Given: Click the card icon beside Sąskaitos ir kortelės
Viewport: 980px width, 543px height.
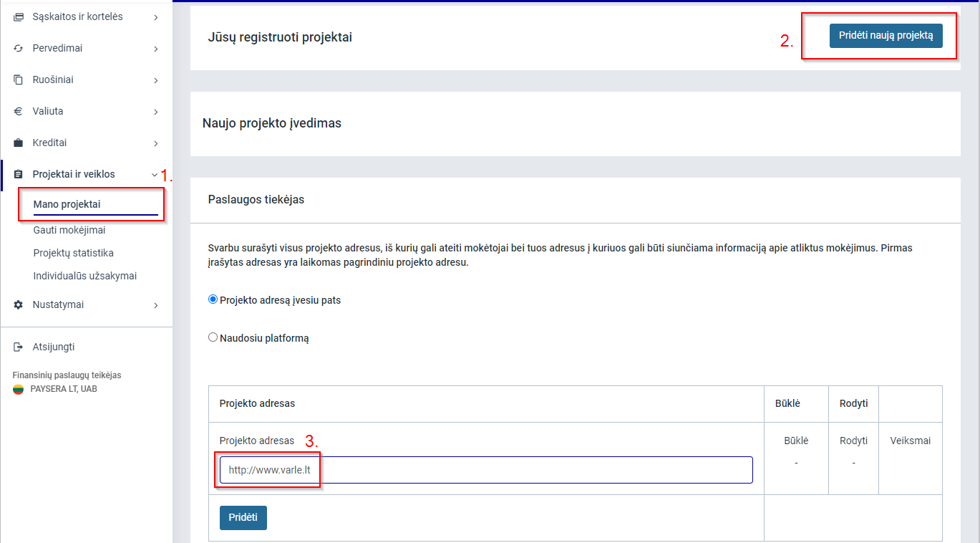Looking at the screenshot, I should click(x=19, y=16).
